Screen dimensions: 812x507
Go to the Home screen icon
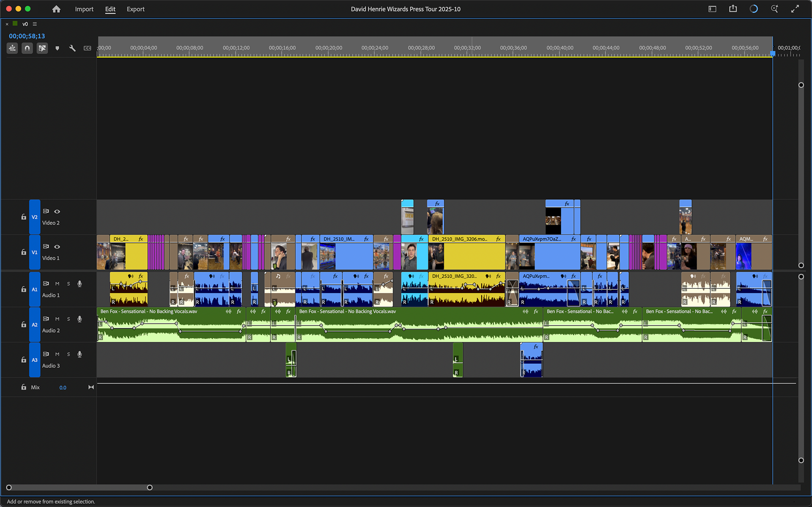pyautogui.click(x=56, y=9)
